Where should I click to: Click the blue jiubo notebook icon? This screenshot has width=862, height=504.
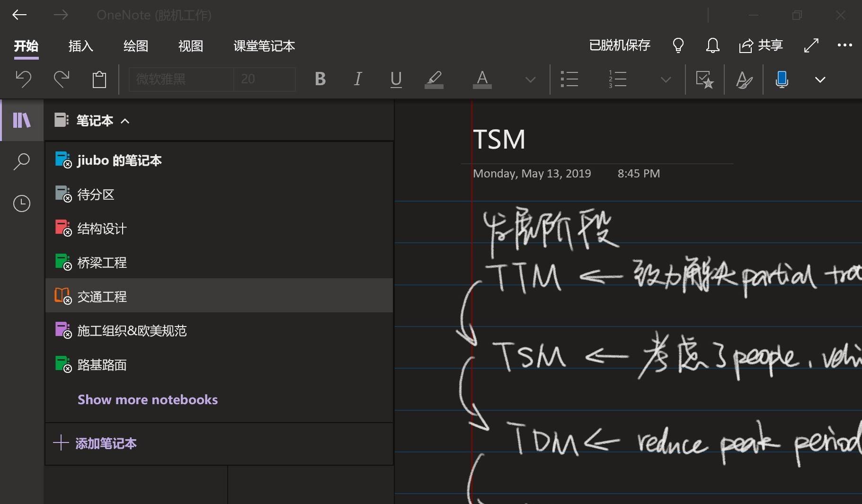click(x=62, y=159)
